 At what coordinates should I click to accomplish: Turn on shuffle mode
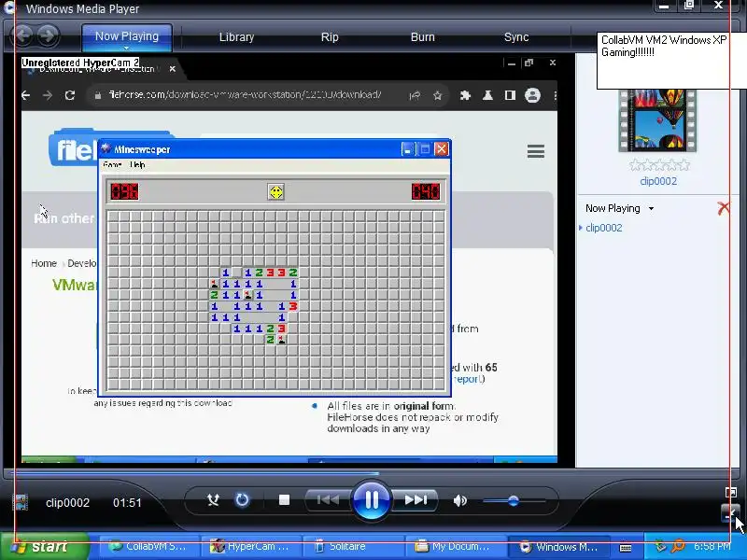point(213,500)
